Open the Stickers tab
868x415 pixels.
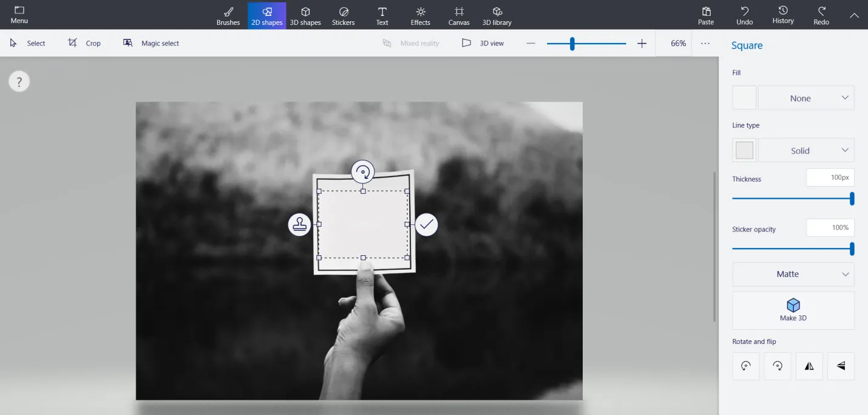tap(344, 16)
